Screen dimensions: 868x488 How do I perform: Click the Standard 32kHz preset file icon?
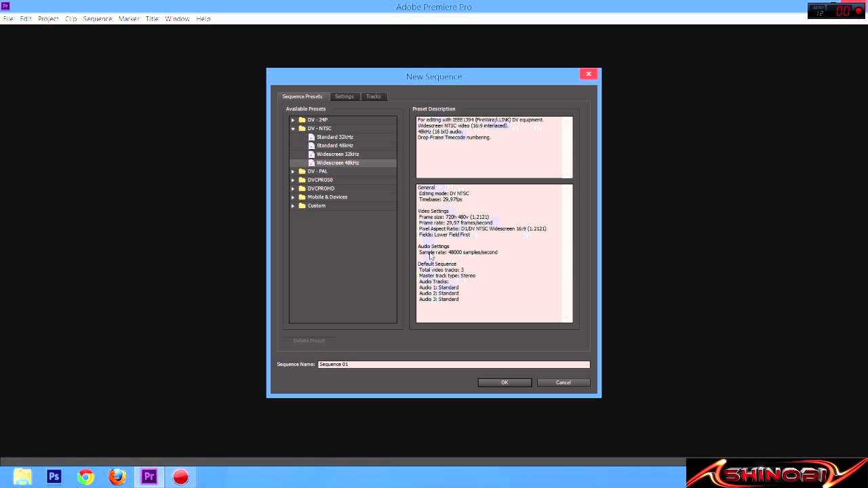click(x=312, y=137)
